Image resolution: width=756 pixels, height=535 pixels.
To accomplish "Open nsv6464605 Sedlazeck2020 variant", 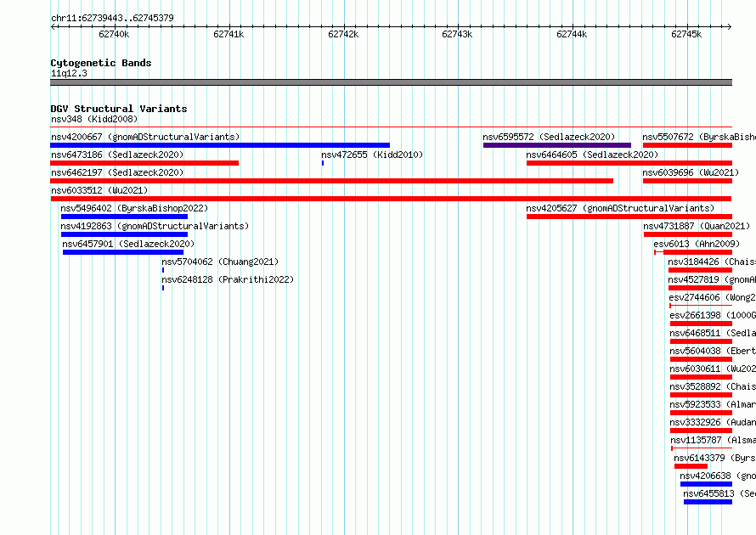I will 592,155.
